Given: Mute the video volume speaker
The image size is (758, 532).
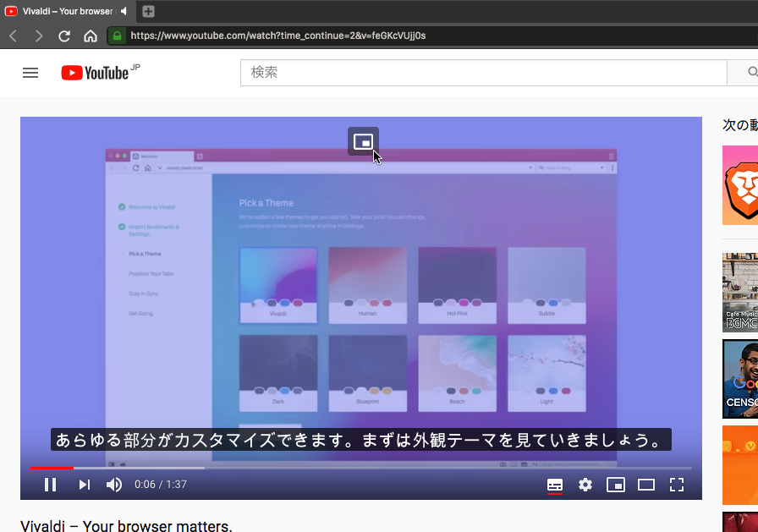Looking at the screenshot, I should [x=114, y=484].
